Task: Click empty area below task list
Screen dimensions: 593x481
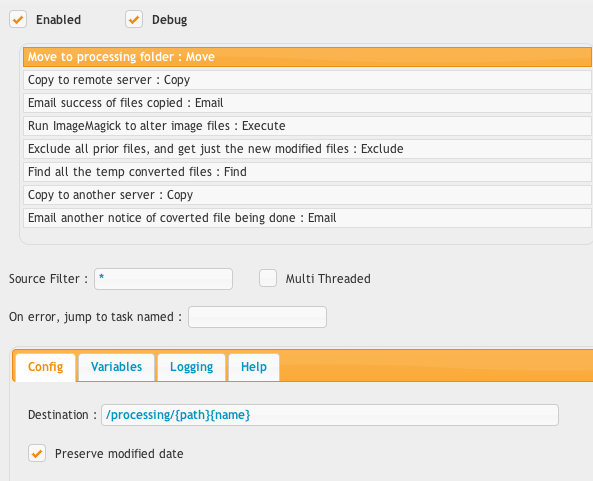Action: pos(307,236)
